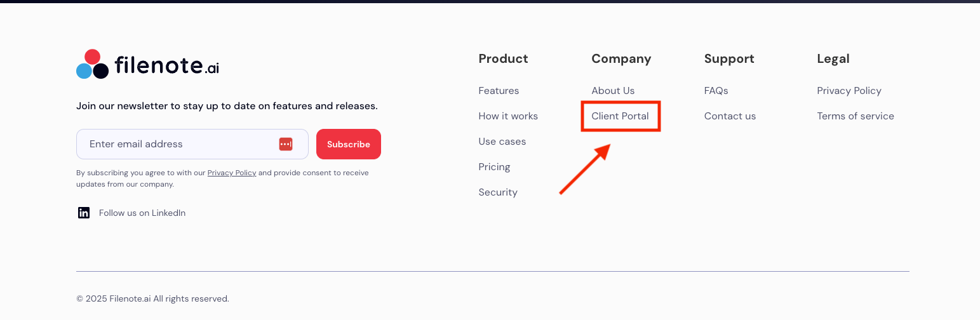This screenshot has height=320, width=980.
Task: Open the Security link
Action: pyautogui.click(x=498, y=192)
